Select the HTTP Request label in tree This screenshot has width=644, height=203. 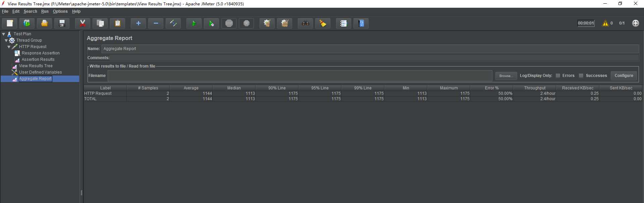33,47
